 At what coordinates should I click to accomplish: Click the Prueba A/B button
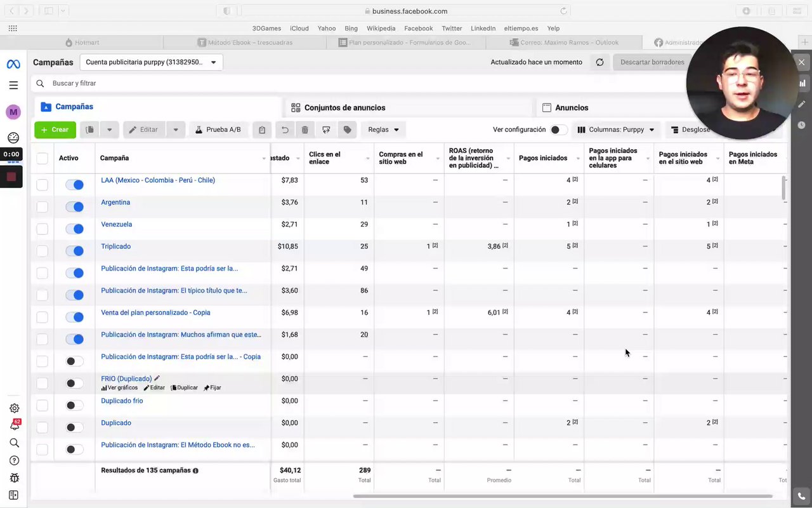(x=218, y=130)
